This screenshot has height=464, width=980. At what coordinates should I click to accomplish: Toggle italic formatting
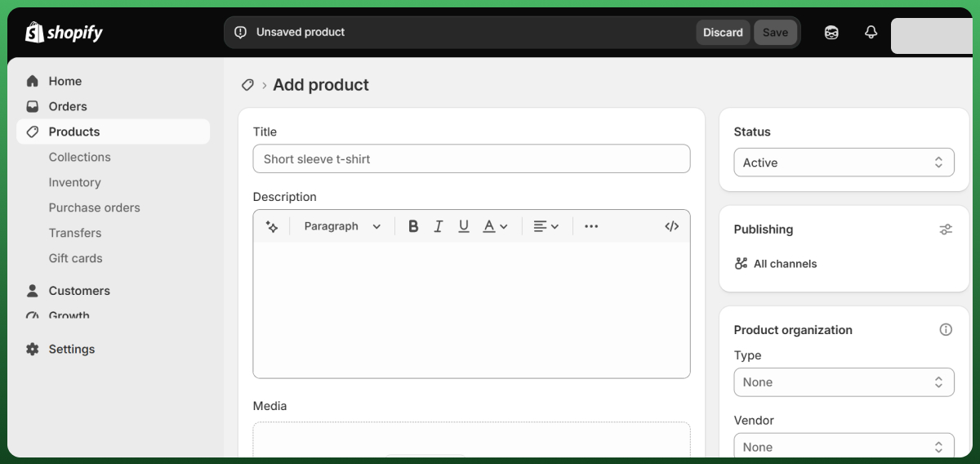pyautogui.click(x=439, y=226)
